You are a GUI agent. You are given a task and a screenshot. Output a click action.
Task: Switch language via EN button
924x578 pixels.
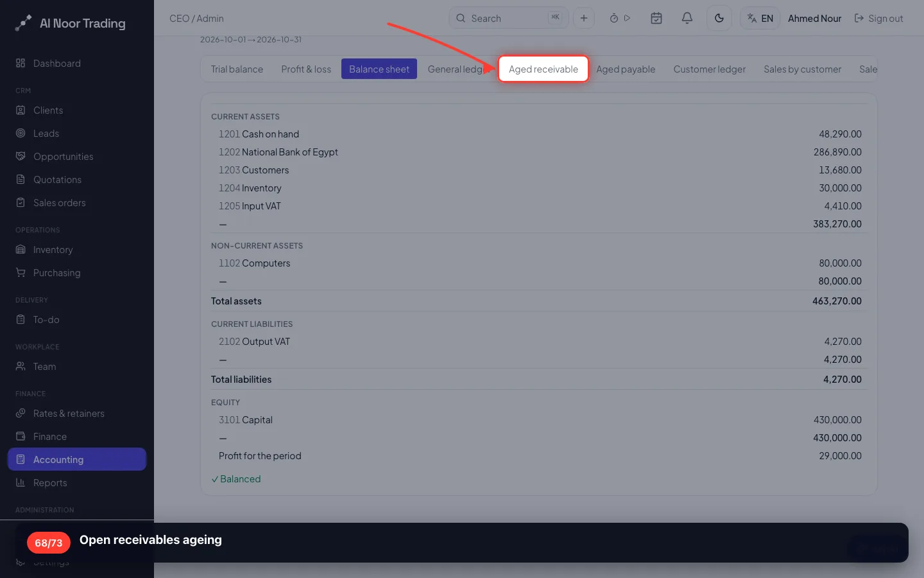point(760,18)
